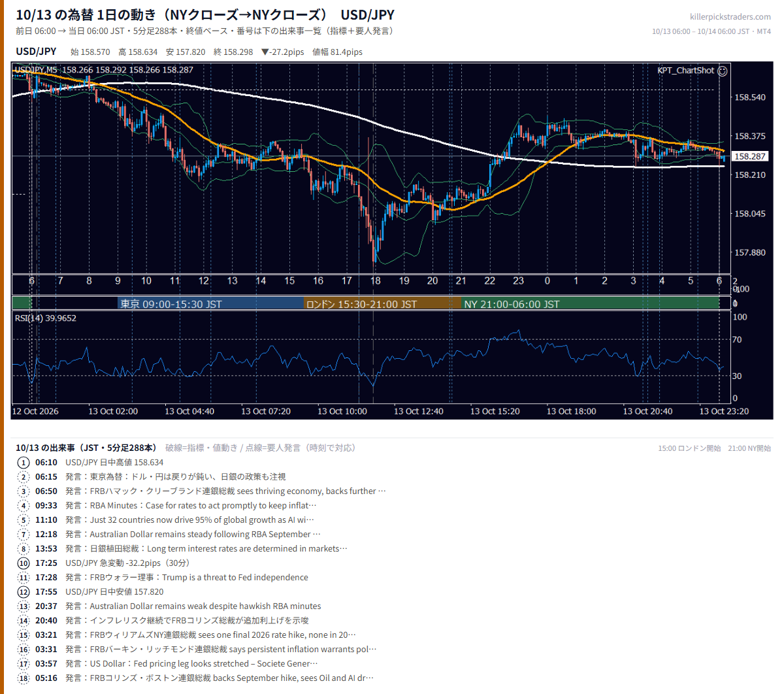Click circled number 16 beside 03:31 event

point(24,650)
